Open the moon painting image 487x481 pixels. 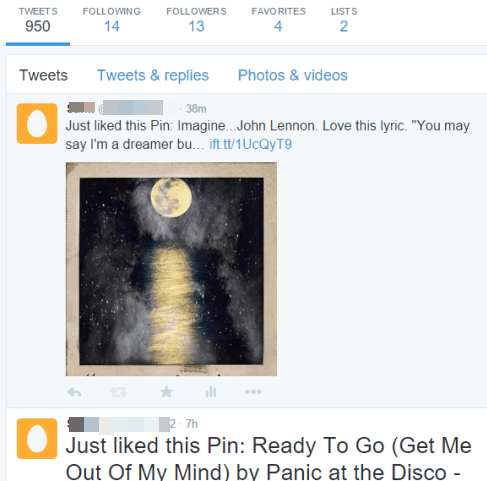(171, 269)
